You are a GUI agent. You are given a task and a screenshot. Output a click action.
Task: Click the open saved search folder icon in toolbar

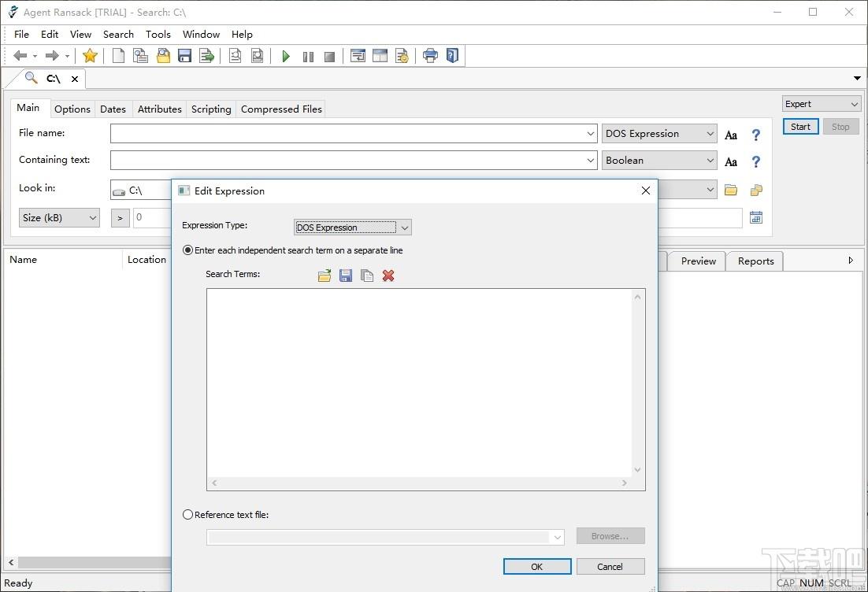click(163, 55)
